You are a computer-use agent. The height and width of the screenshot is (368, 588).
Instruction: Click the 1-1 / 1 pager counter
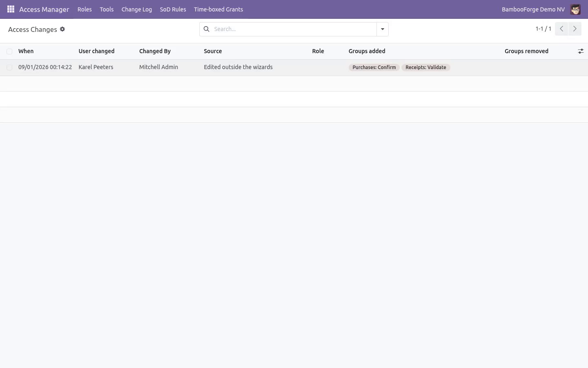543,29
